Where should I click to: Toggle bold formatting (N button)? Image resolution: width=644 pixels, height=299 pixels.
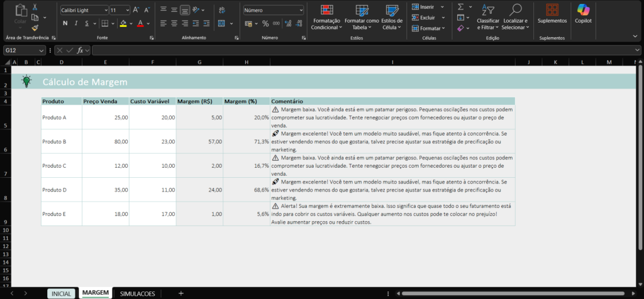pos(65,23)
